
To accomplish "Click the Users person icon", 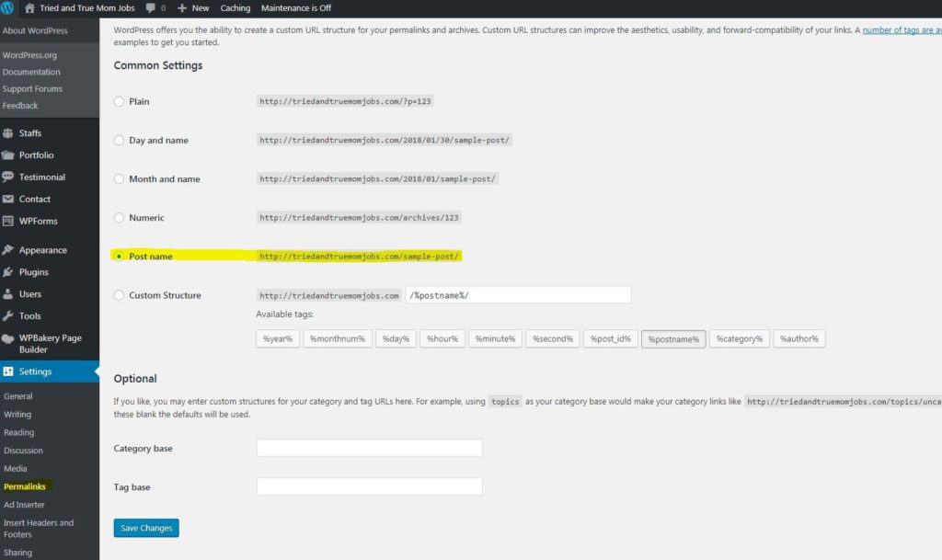I will click(x=7, y=294).
